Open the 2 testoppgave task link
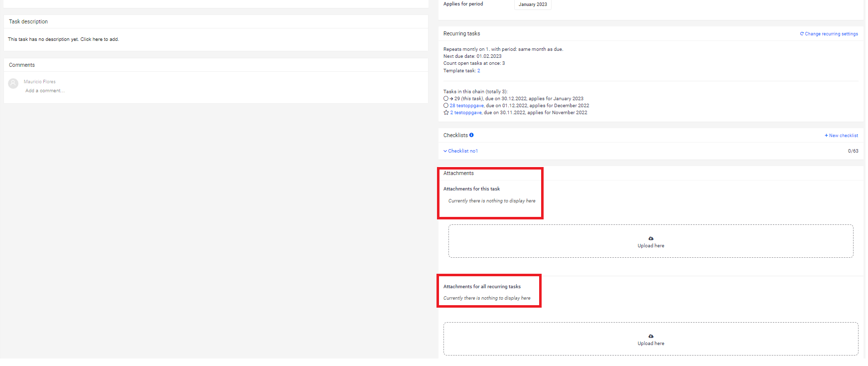The height and width of the screenshot is (366, 868). coord(466,113)
